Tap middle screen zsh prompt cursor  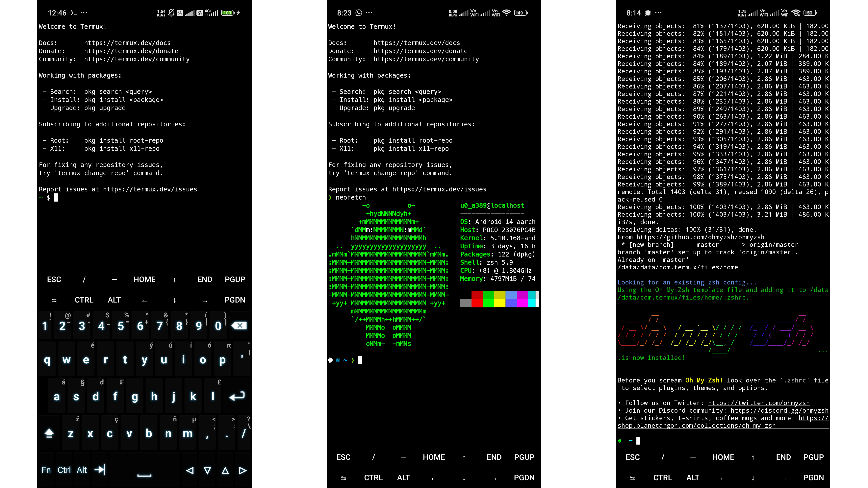(x=360, y=360)
